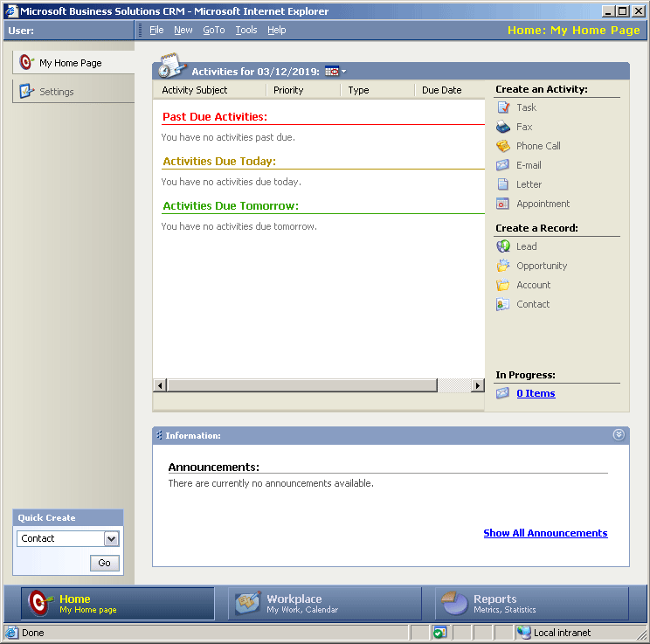Open the File menu
The image size is (650, 644).
click(156, 30)
